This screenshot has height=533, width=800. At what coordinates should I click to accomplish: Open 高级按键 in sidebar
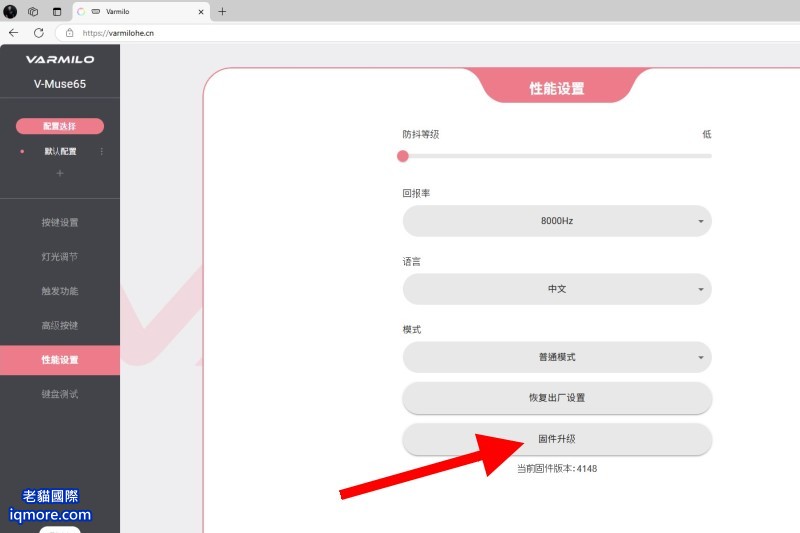click(x=60, y=325)
